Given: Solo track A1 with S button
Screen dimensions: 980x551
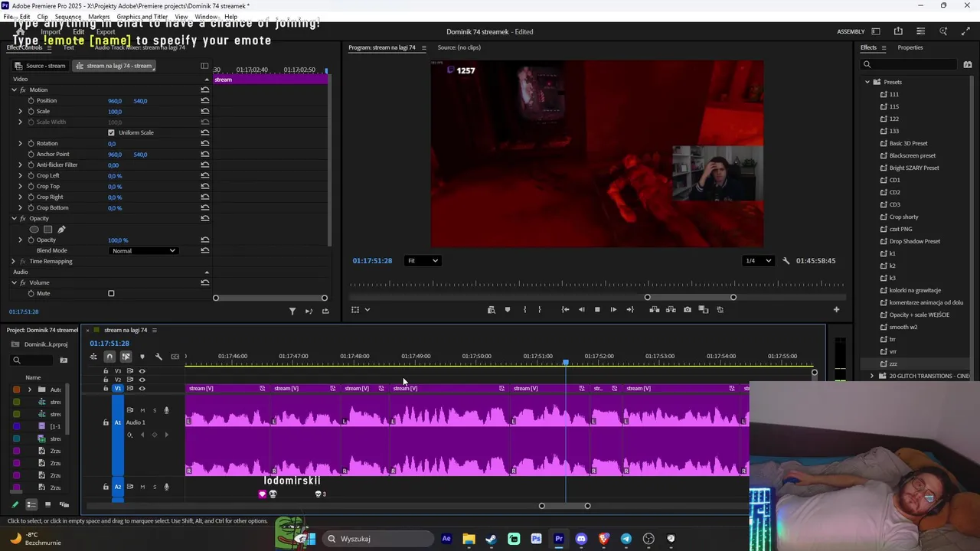Looking at the screenshot, I should (x=154, y=410).
